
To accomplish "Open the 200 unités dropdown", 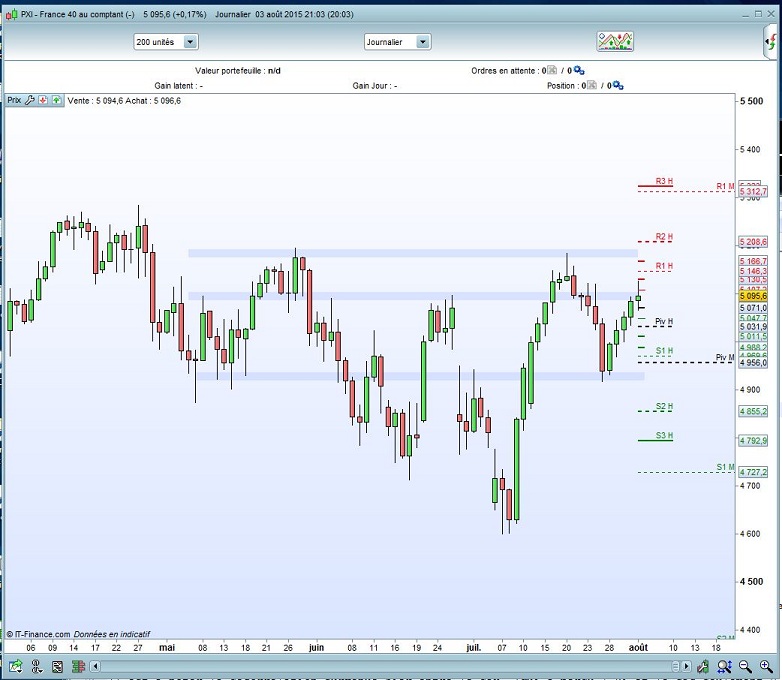I will pos(166,42).
